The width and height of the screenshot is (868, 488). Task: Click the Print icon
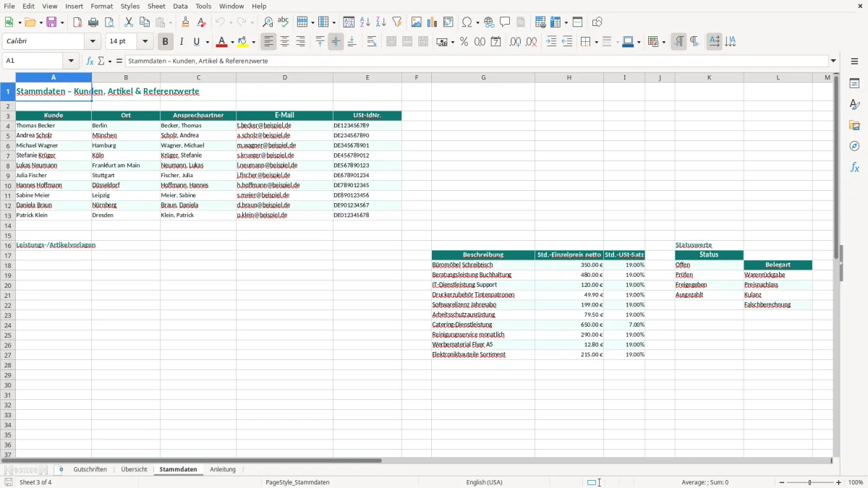(93, 22)
